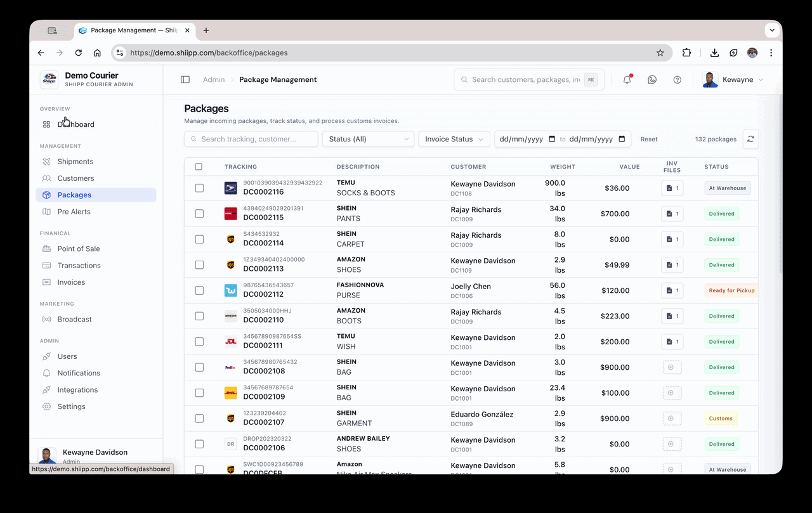View invoice file for package DC0002116
Screen dimensions: 812x513
(671, 188)
